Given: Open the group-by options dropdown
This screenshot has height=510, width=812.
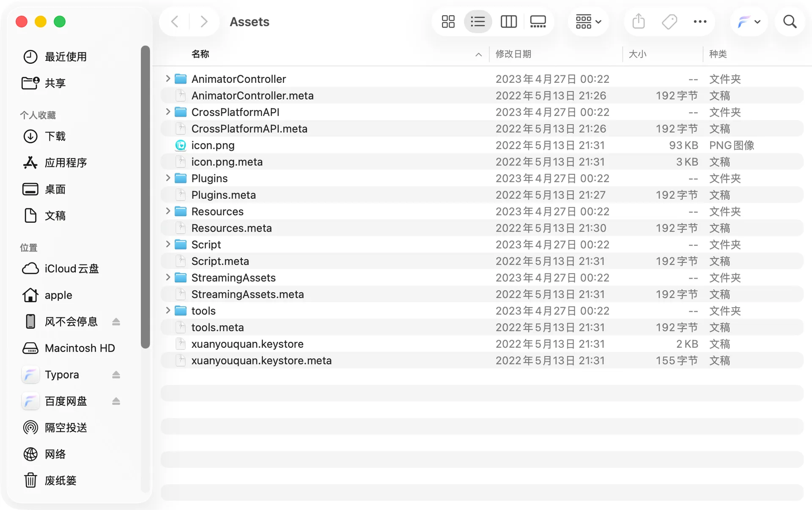Looking at the screenshot, I should point(588,22).
